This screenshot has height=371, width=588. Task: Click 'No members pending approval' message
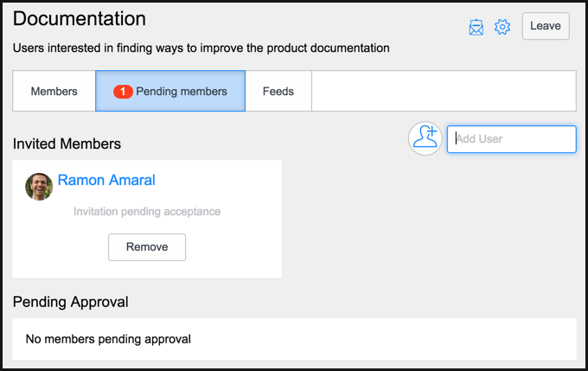[x=108, y=339]
